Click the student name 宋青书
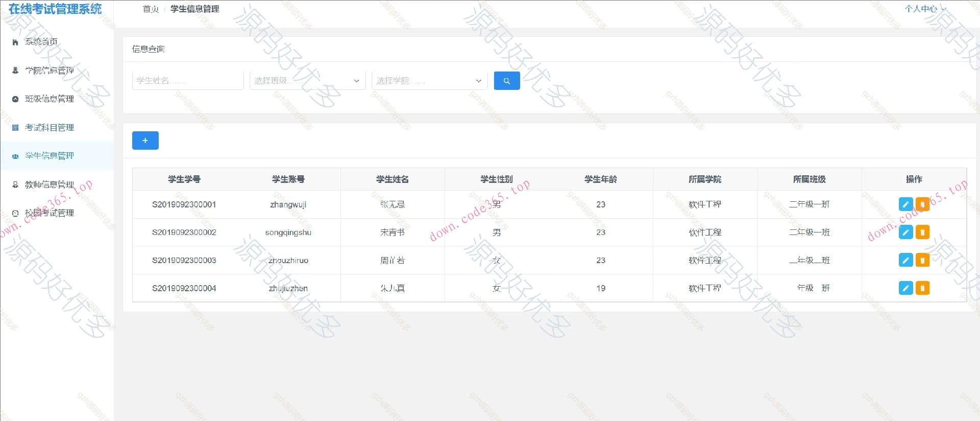 (x=393, y=232)
